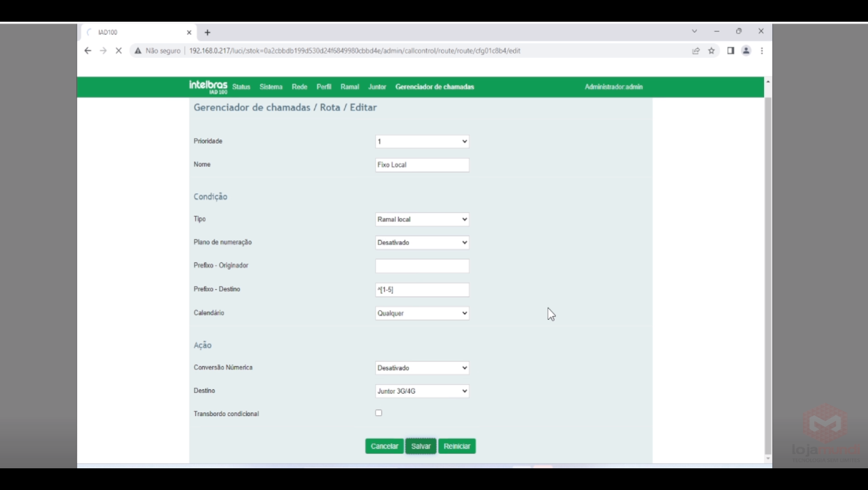
Task: Click the scrollbar up arrow
Action: [768, 82]
